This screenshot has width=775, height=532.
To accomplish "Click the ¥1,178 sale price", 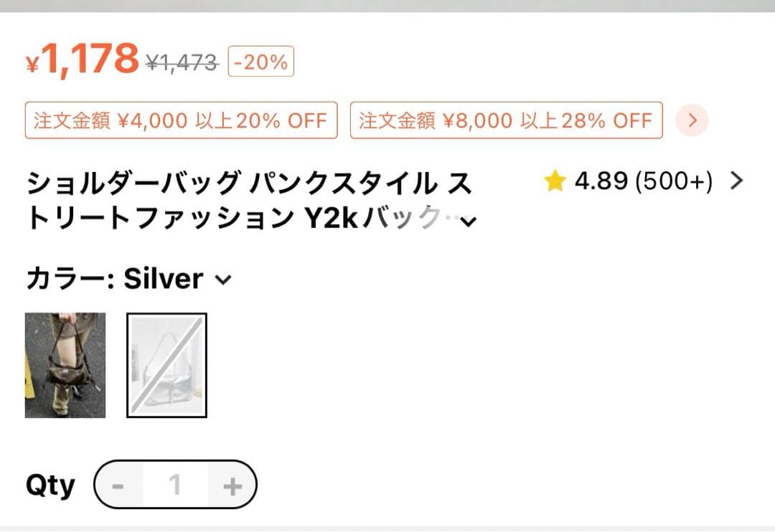I will pos(82,60).
